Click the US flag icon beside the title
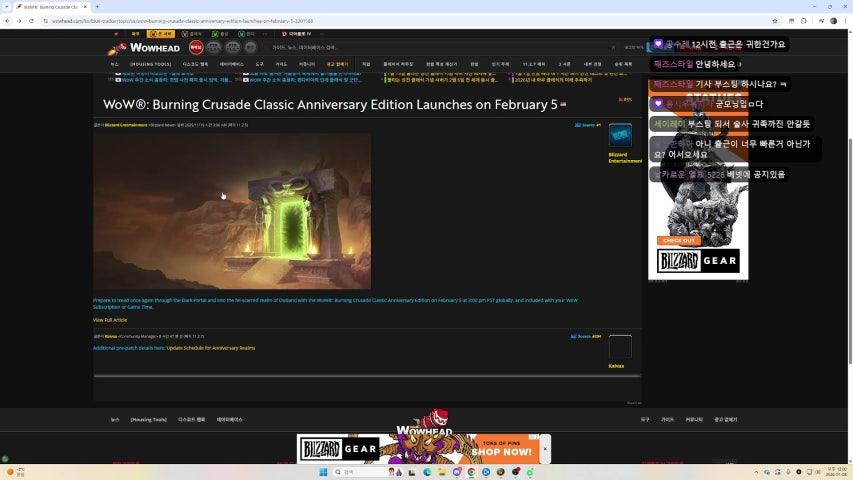Screen dimensions: 853x480 pos(563,104)
